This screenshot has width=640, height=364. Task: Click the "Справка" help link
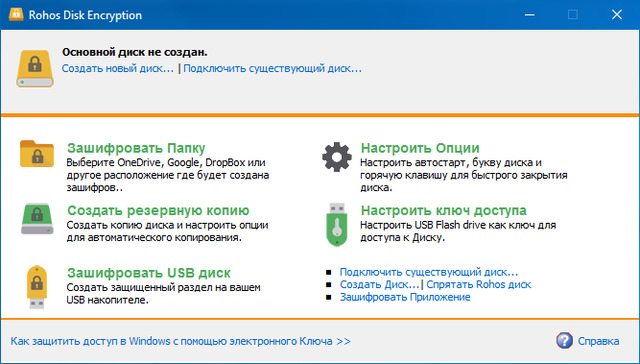[x=598, y=341]
